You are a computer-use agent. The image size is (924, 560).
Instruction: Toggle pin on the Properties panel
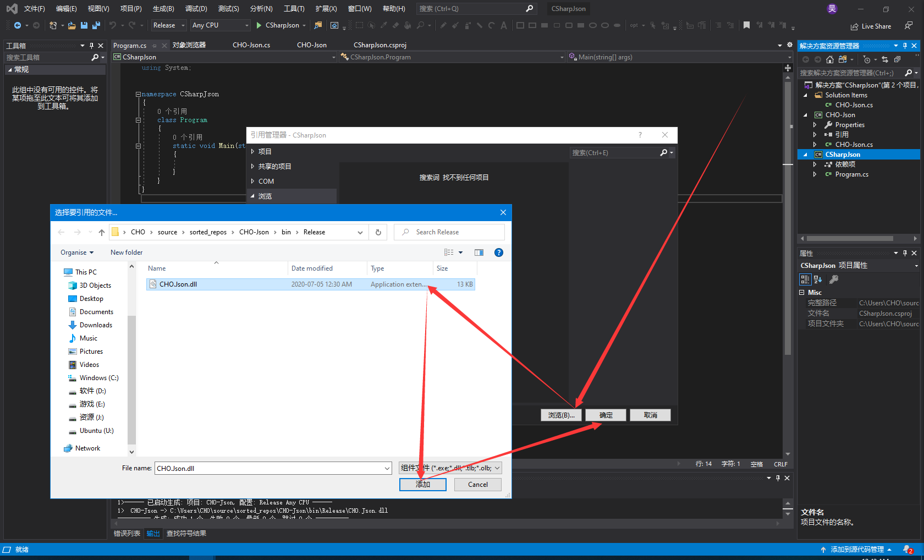coord(905,253)
